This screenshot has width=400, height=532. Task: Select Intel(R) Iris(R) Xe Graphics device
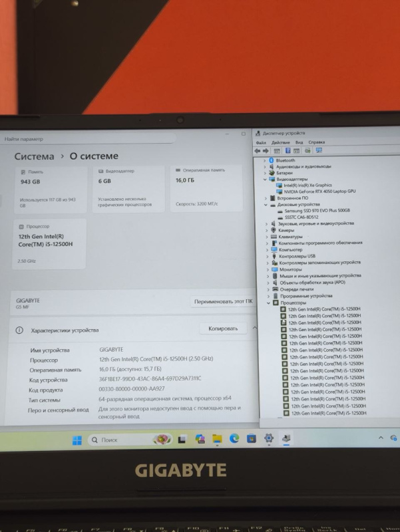click(307, 186)
